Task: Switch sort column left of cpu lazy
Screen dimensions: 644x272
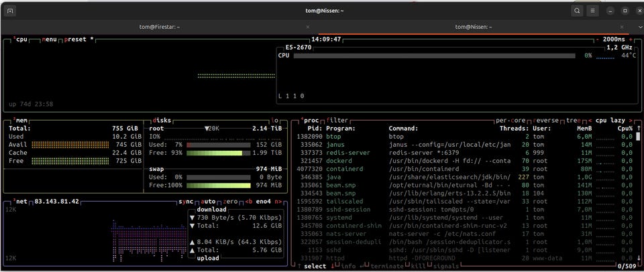Action: click(590, 120)
